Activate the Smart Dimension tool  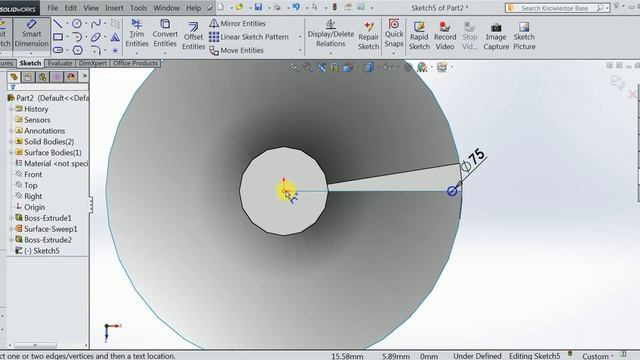(x=31, y=33)
